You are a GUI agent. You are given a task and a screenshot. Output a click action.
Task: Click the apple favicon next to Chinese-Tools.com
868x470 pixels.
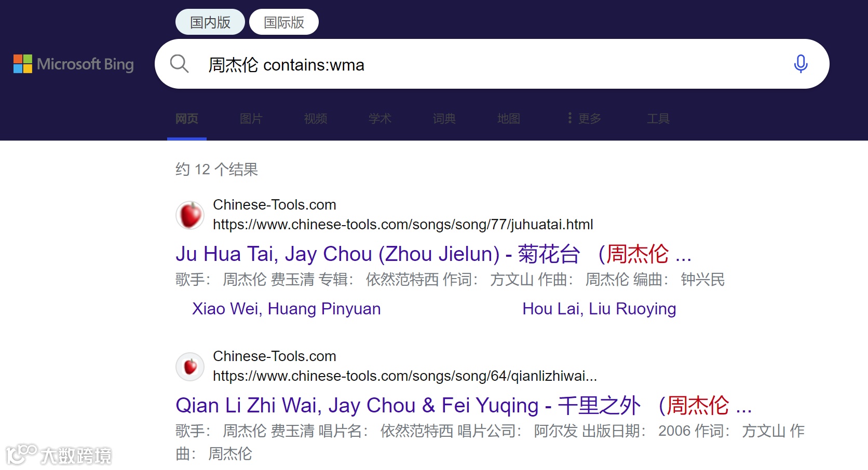click(x=190, y=215)
